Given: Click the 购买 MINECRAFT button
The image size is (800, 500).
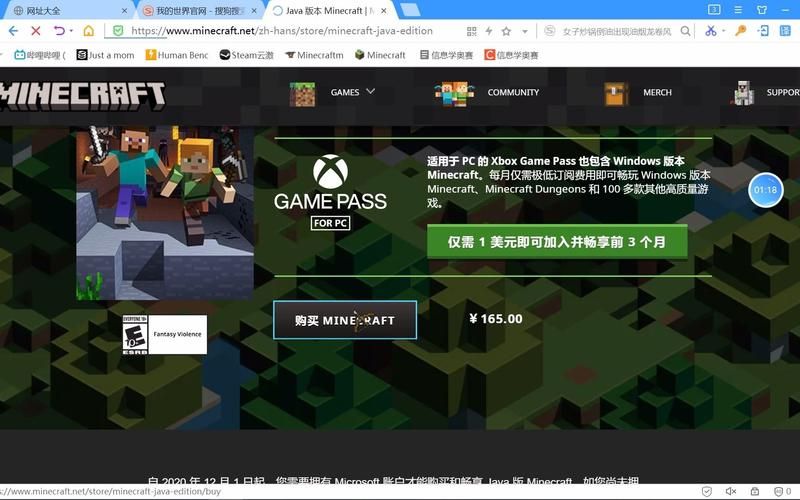Looking at the screenshot, I should (345, 320).
